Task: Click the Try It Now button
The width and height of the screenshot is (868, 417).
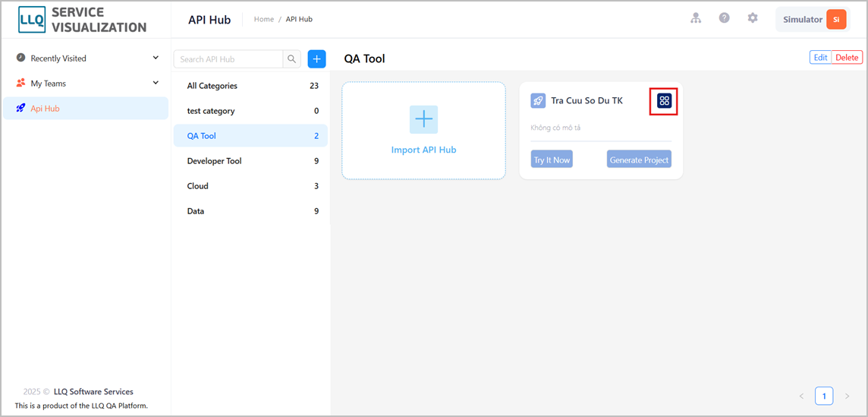Action: point(552,160)
